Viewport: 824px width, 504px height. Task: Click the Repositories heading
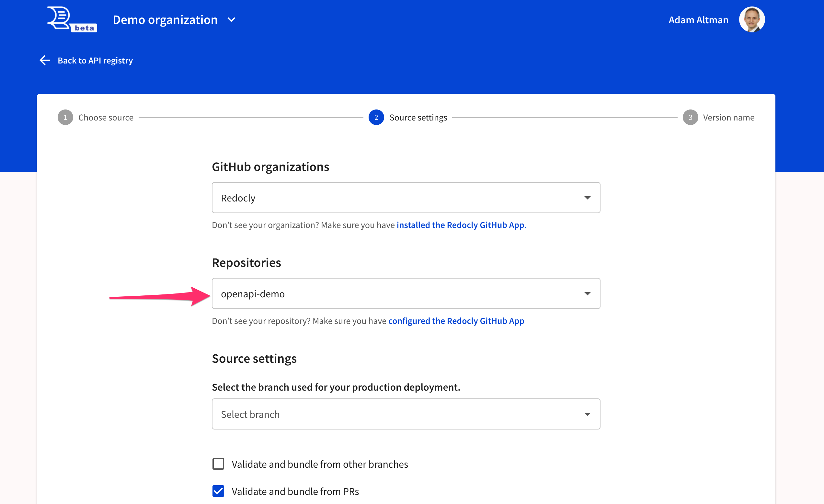pos(246,263)
